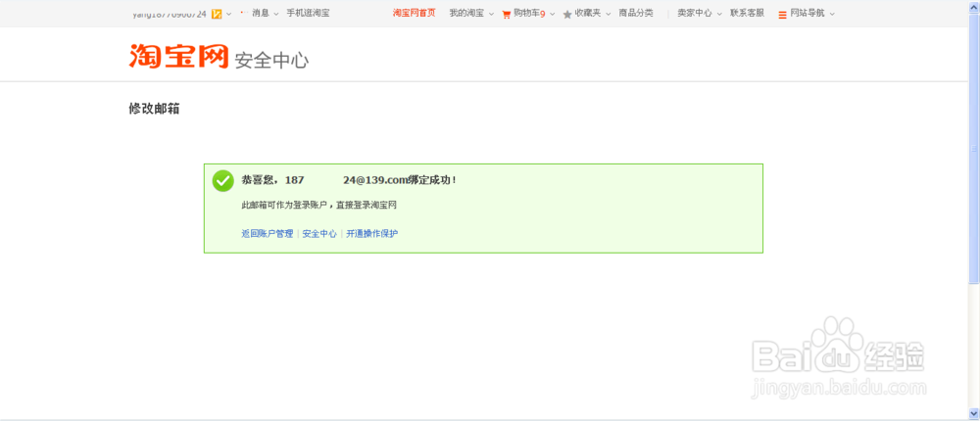Expand the 卖家中心 dropdown chevron

[x=719, y=14]
